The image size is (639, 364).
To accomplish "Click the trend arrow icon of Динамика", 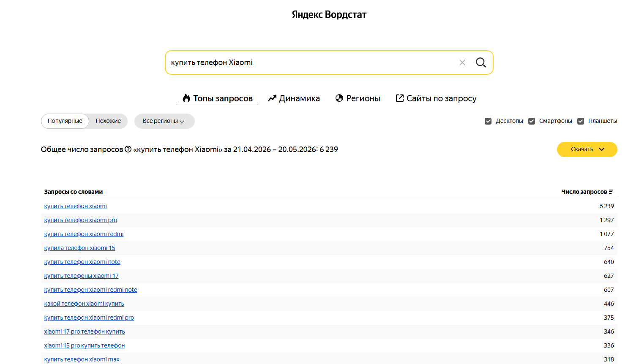I will click(x=272, y=98).
